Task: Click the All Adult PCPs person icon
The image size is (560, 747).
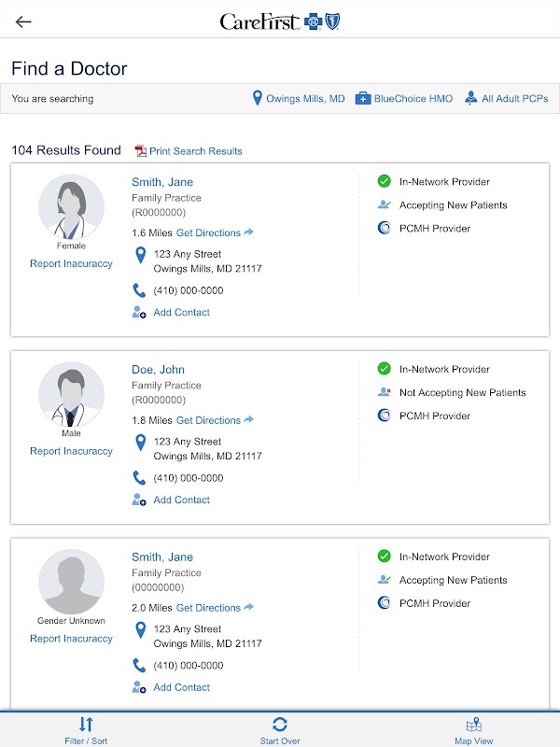Action: [x=471, y=98]
